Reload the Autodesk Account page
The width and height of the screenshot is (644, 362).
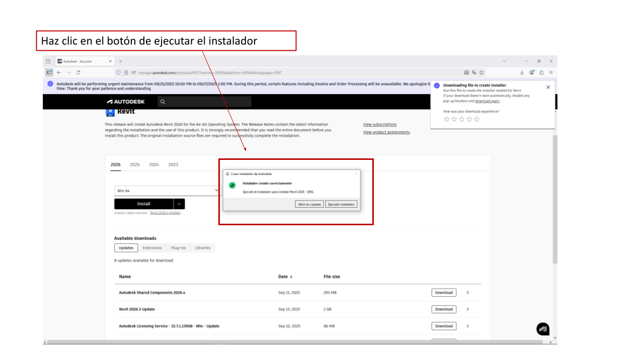tap(78, 72)
